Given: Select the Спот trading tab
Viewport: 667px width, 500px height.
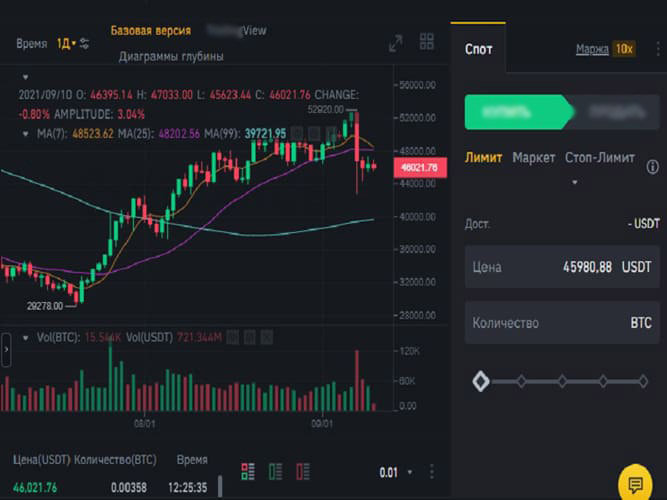Looking at the screenshot, I should (x=478, y=48).
